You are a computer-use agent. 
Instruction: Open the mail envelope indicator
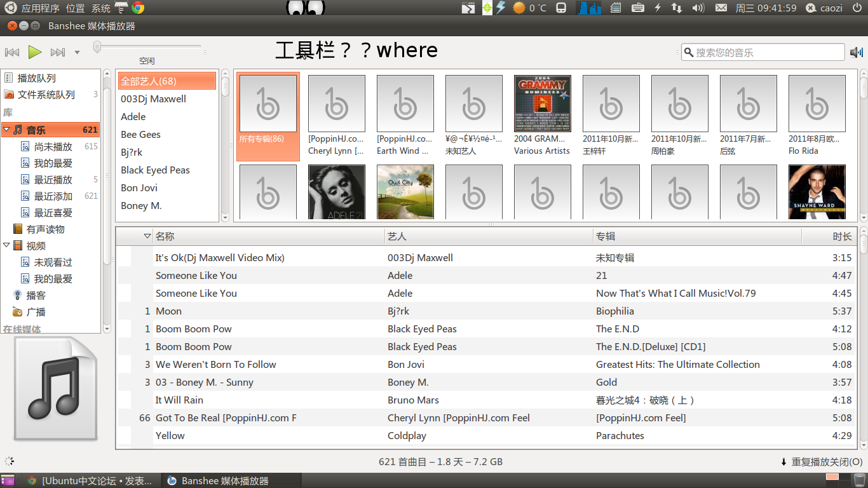(721, 8)
